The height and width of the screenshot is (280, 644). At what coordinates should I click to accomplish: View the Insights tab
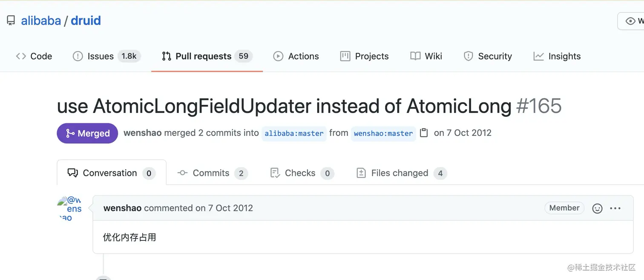point(557,56)
